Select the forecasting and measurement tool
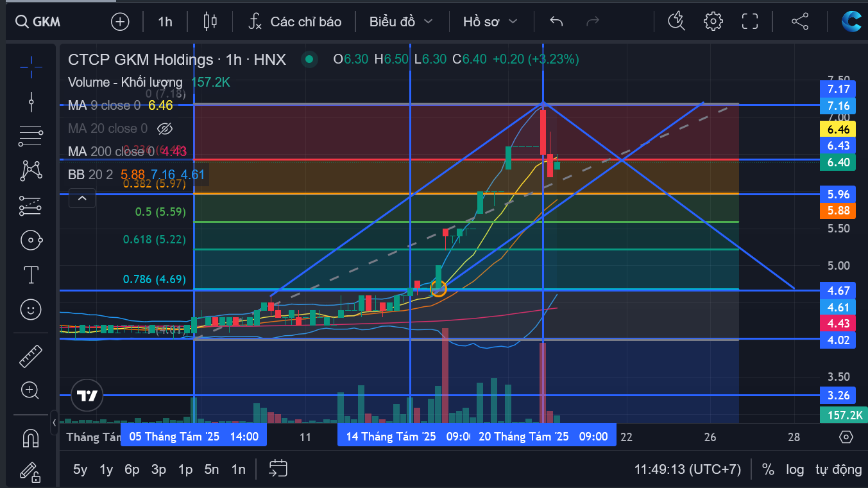Screen dimensions: 868x488 31,205
